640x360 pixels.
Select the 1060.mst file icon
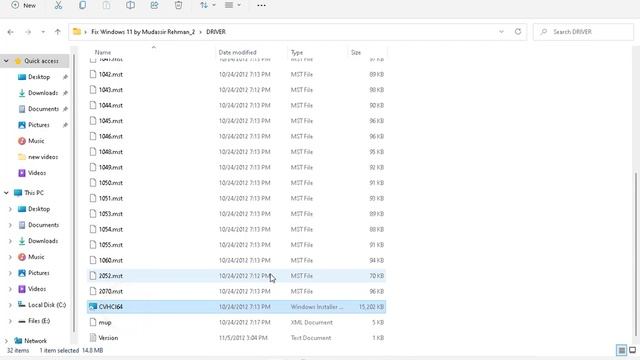pos(93,260)
